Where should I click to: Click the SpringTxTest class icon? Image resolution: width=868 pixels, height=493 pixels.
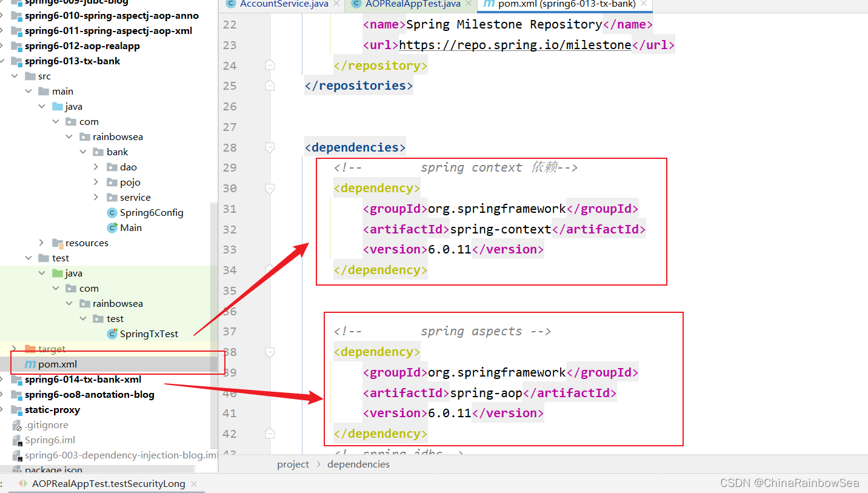coord(112,334)
